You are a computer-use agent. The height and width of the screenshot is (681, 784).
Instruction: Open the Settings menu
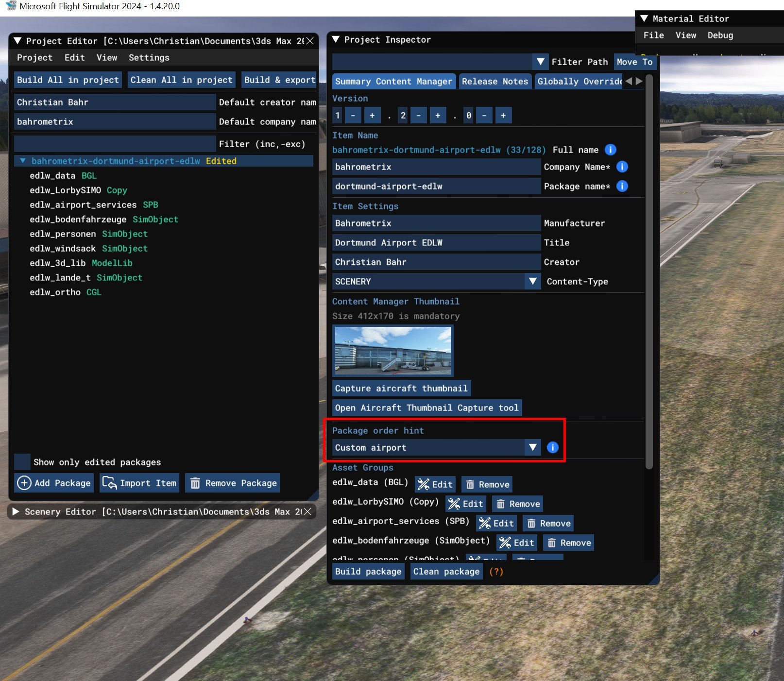(149, 57)
